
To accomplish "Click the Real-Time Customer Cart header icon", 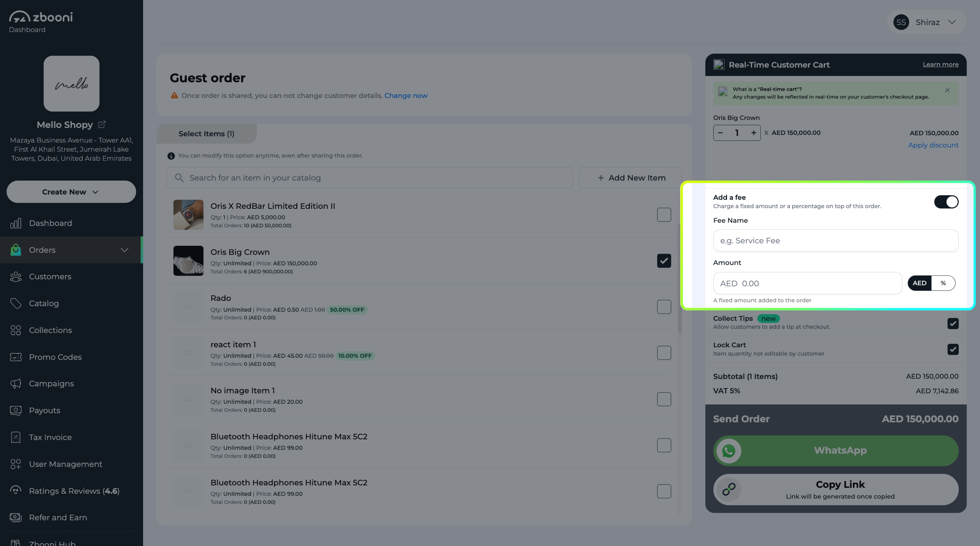I will point(719,65).
